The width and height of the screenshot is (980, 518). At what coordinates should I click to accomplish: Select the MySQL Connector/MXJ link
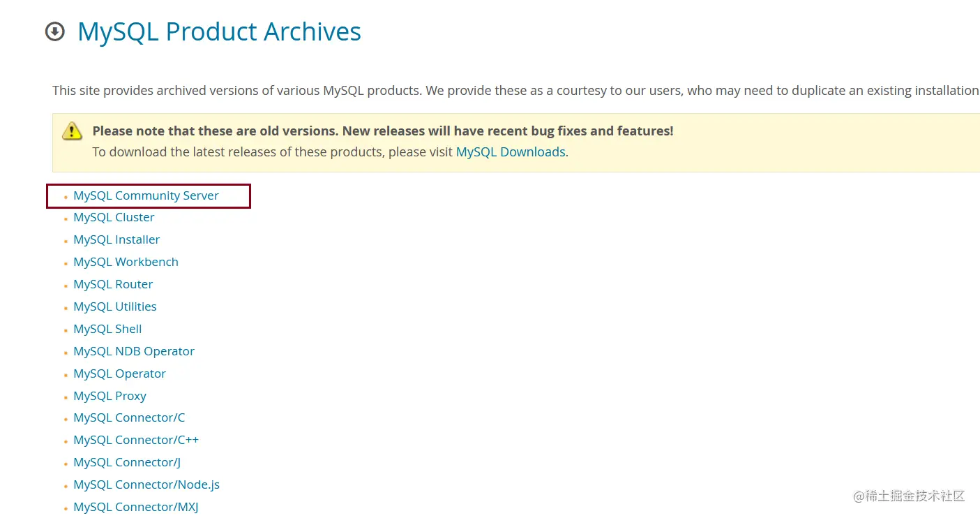point(136,508)
